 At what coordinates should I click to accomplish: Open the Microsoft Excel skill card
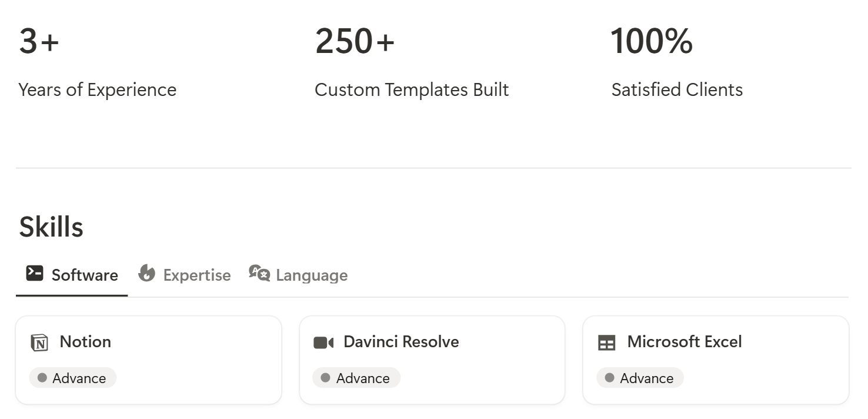716,360
